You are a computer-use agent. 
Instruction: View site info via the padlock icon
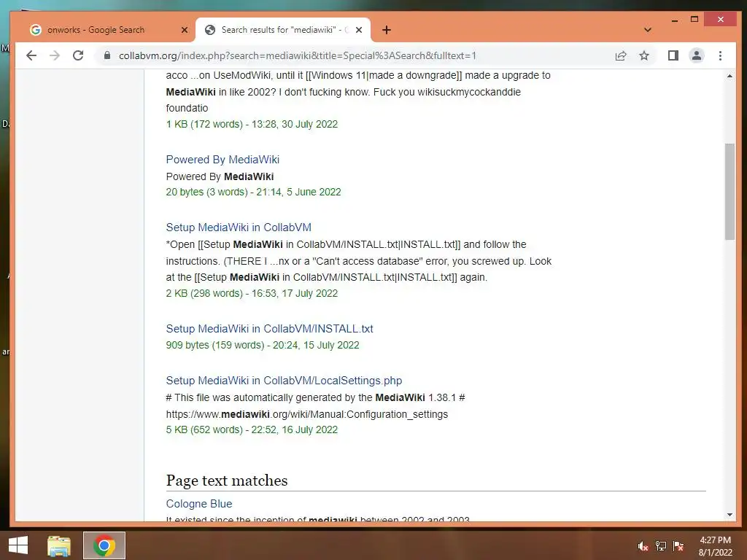107,55
